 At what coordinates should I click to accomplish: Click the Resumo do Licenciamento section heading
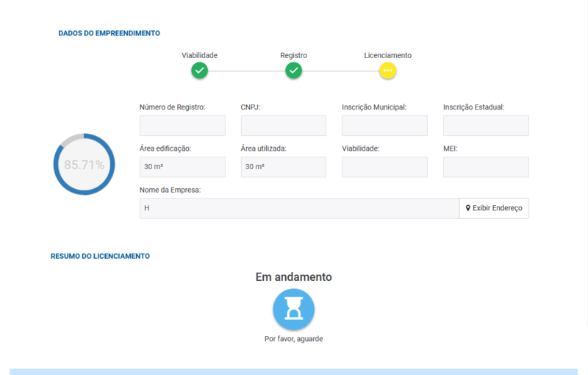coord(100,256)
